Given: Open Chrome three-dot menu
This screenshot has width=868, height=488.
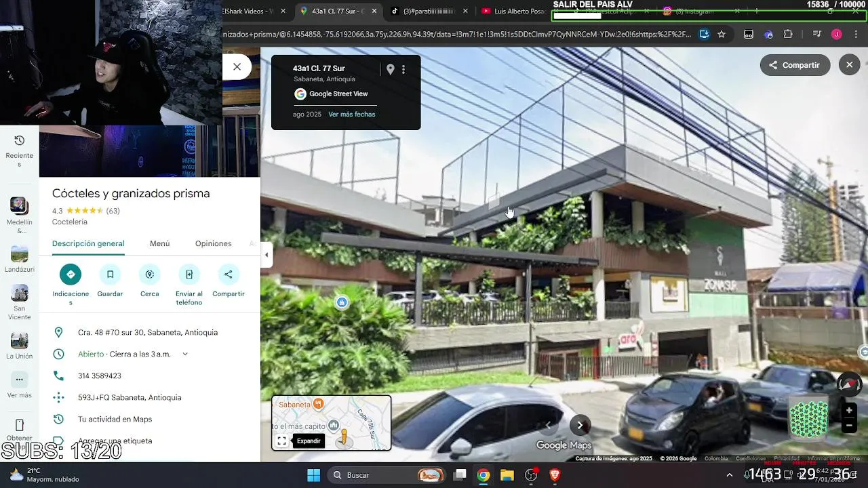Looking at the screenshot, I should click(856, 34).
